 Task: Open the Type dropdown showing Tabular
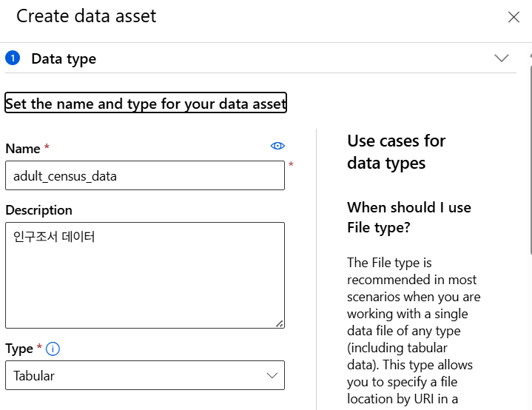[145, 375]
